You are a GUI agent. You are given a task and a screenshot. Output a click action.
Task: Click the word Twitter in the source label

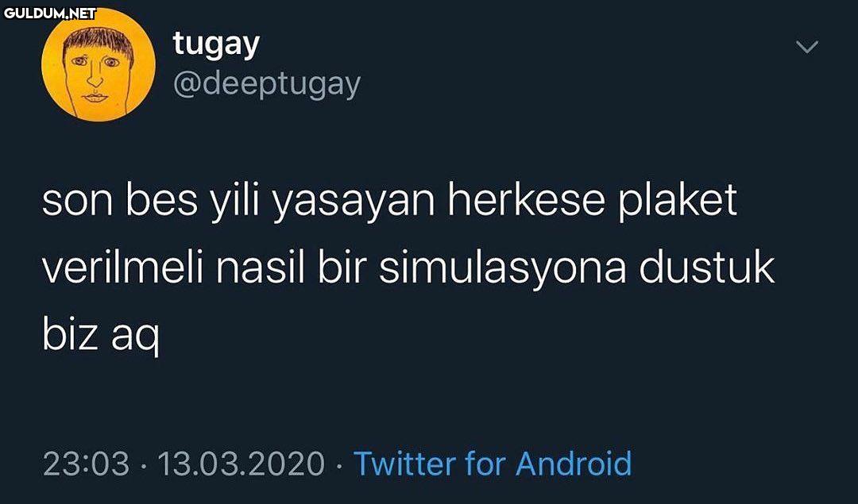pos(405,464)
